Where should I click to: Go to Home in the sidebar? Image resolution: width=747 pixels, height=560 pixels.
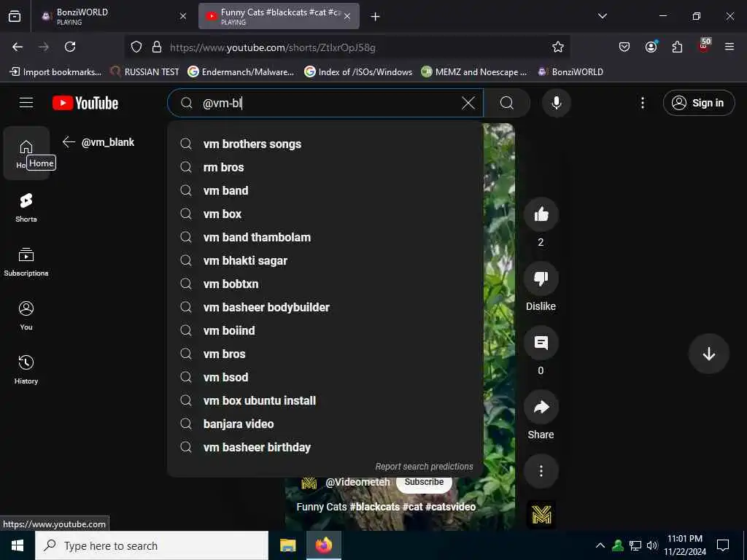click(x=26, y=153)
